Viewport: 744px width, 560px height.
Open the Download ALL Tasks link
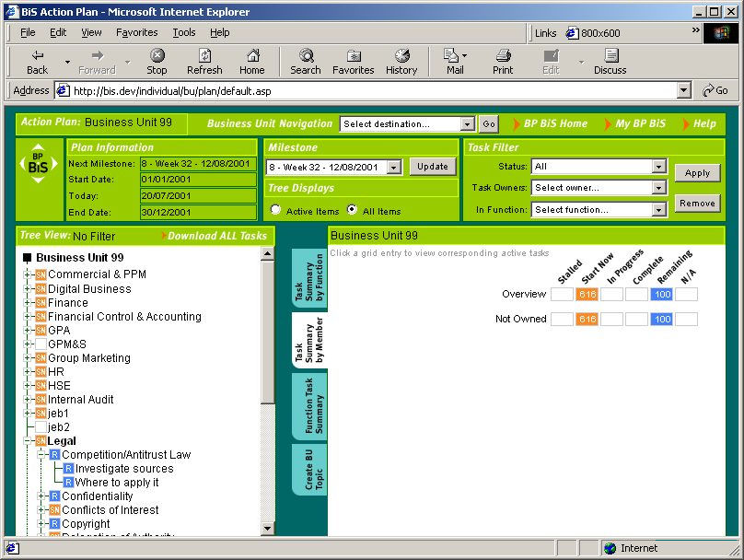[x=217, y=236]
